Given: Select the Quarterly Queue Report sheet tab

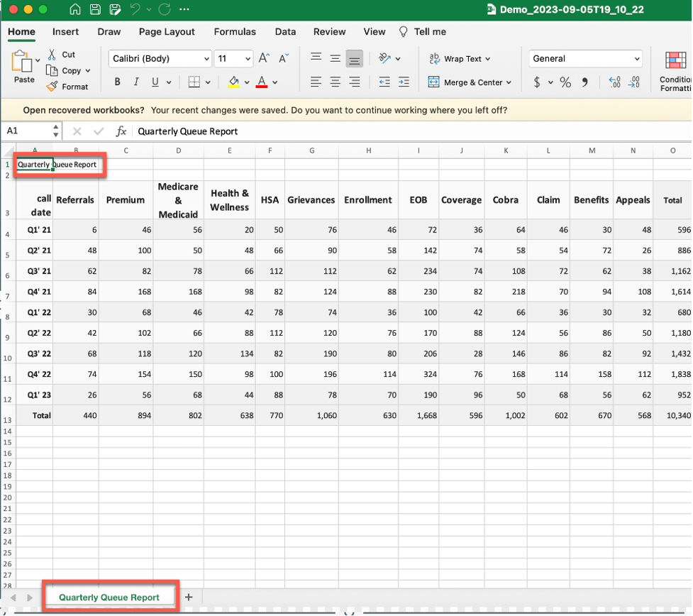Looking at the screenshot, I should click(109, 598).
